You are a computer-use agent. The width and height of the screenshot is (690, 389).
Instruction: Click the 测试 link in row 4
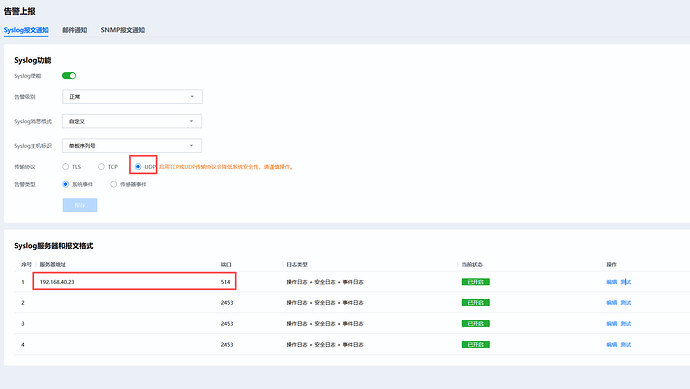click(626, 345)
